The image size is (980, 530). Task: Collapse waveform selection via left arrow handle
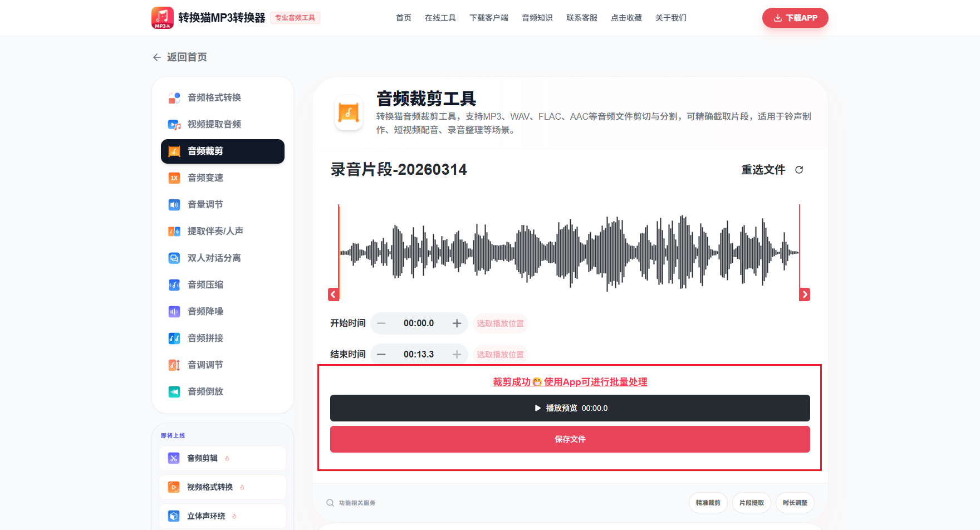click(x=333, y=294)
